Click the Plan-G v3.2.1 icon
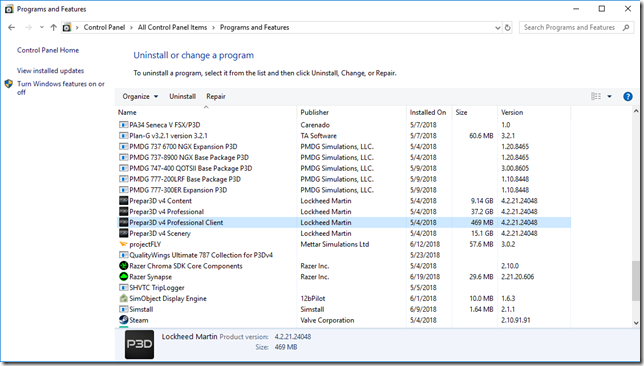The image size is (644, 366). tap(123, 136)
